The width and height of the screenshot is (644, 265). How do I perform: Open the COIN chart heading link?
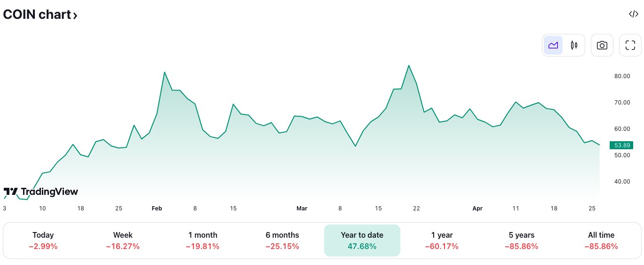click(37, 15)
